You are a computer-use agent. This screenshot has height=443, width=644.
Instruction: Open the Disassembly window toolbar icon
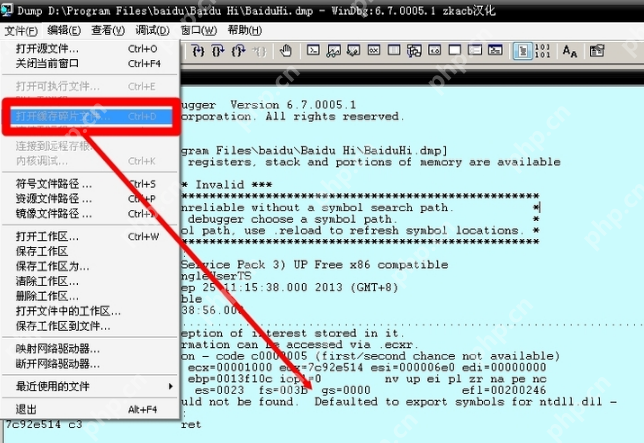coord(435,50)
